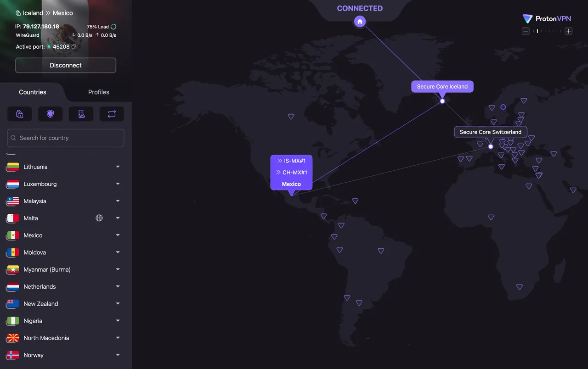588x369 pixels.
Task: Select the Norway flag icon
Action: 13,355
